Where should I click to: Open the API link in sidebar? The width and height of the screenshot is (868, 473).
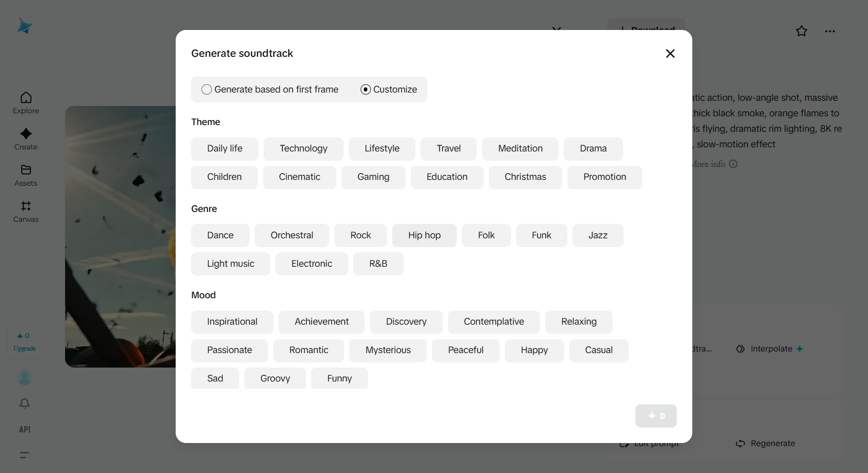coord(24,430)
